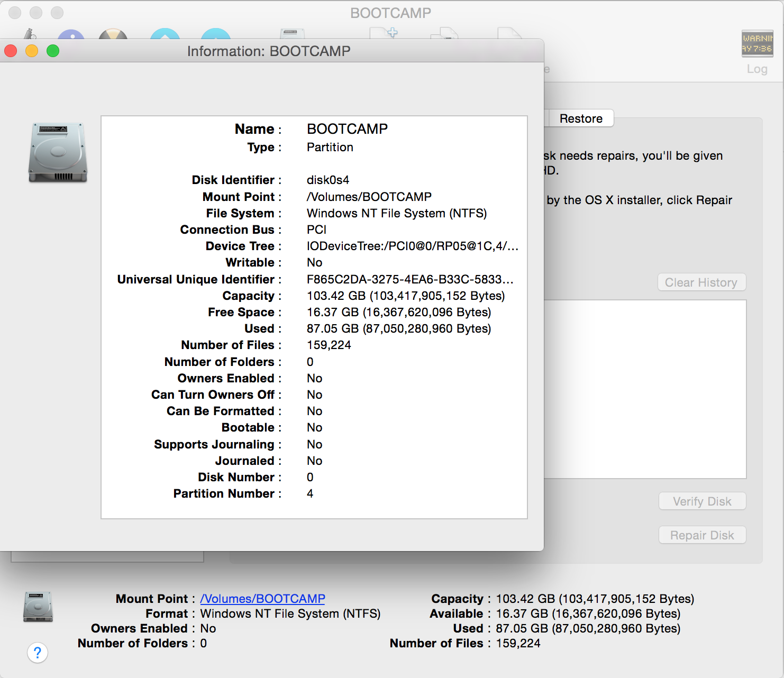Click the Burn disc toolbar icon
784x678 pixels.
point(113,34)
